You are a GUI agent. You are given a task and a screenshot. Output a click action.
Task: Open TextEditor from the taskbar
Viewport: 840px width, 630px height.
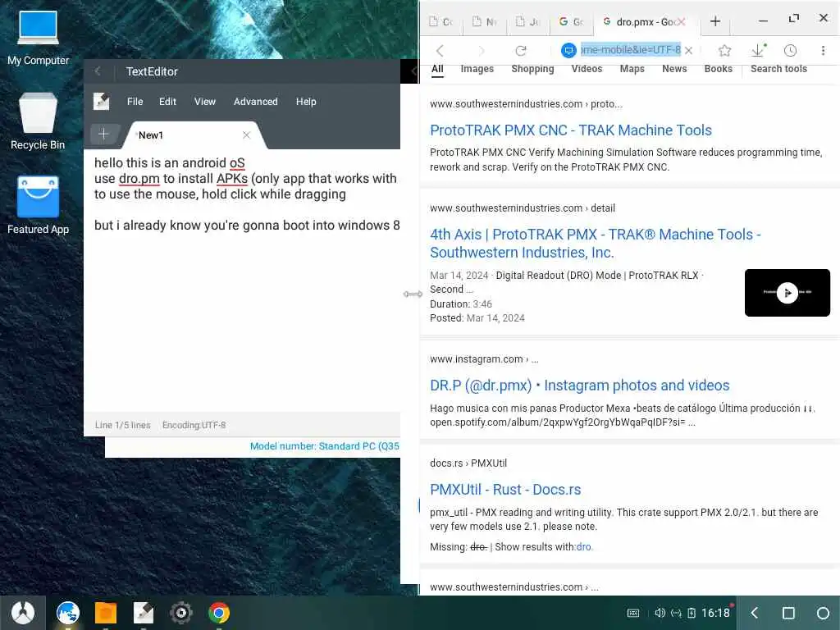pos(143,613)
